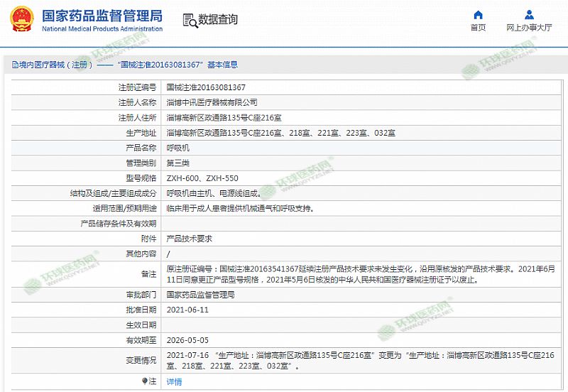Open the 首页 navigation label

(x=478, y=28)
